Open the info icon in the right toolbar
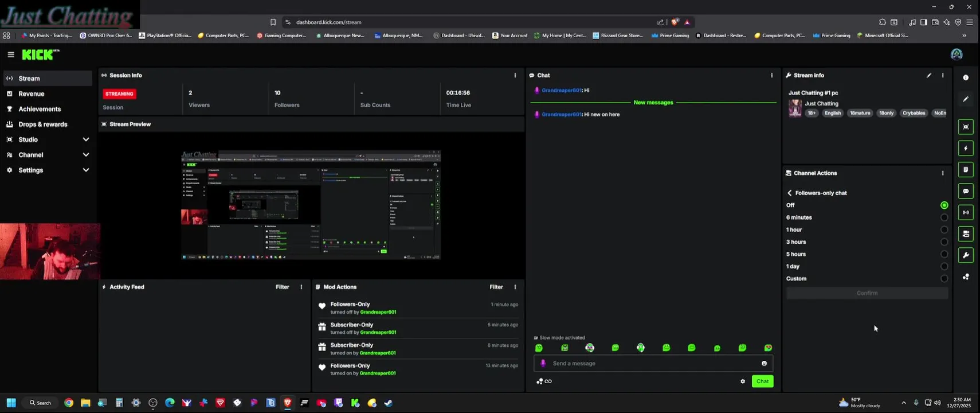The image size is (980, 413). pyautogui.click(x=966, y=77)
